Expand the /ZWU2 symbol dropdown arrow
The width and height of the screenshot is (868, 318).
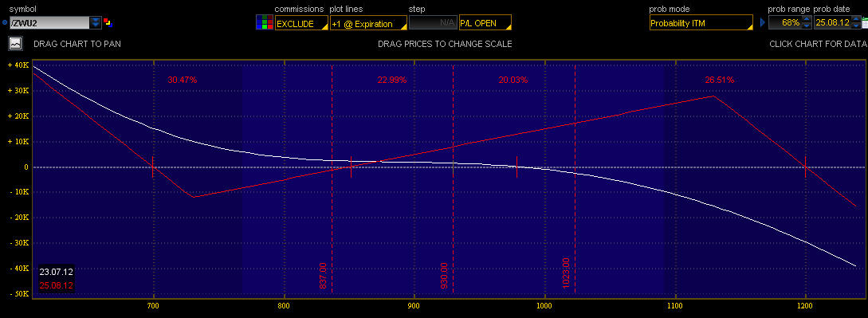(96, 22)
